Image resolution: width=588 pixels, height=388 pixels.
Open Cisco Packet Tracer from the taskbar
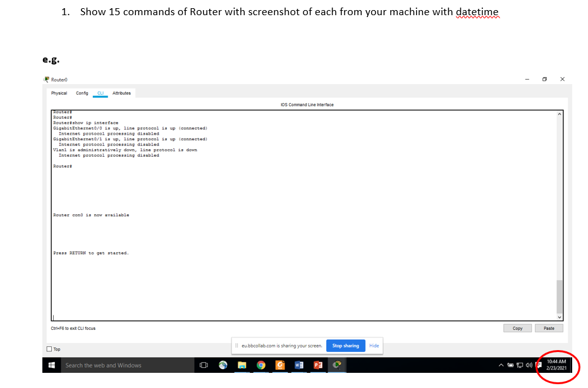click(x=337, y=365)
